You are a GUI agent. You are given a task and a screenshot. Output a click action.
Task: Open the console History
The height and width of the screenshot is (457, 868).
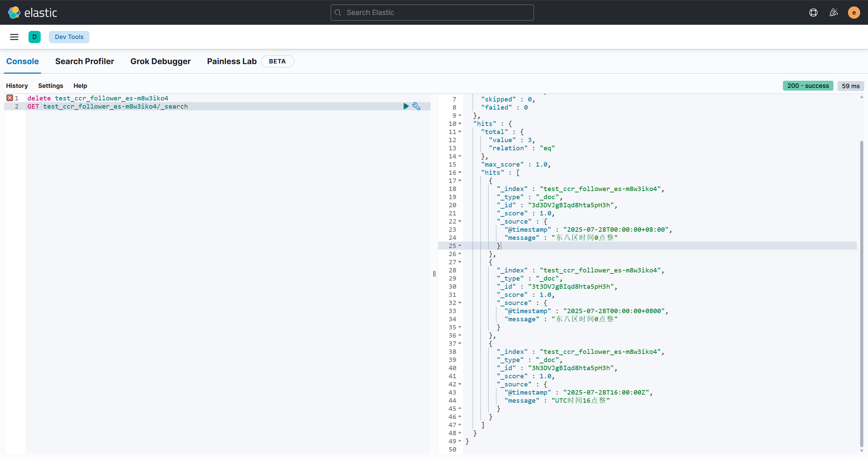tap(17, 86)
